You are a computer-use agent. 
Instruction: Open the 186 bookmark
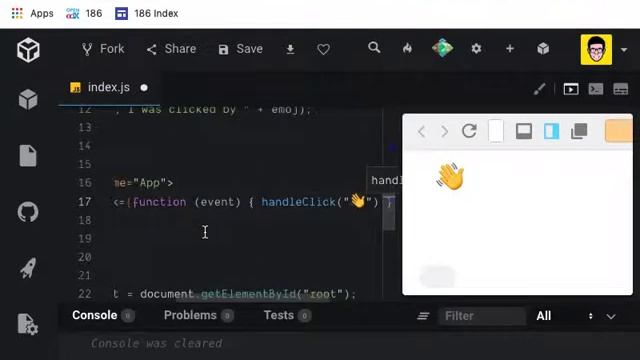(x=84, y=13)
